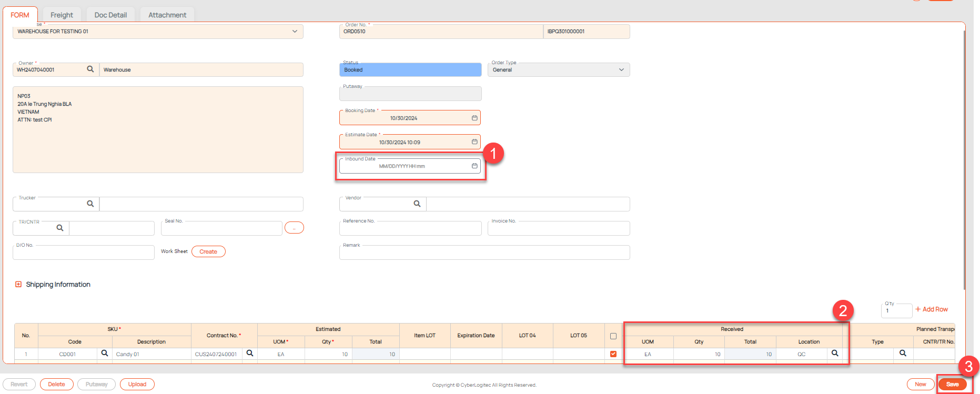The width and height of the screenshot is (980, 394).
Task: Click the Contract No. search icon in row 1
Action: (x=250, y=353)
